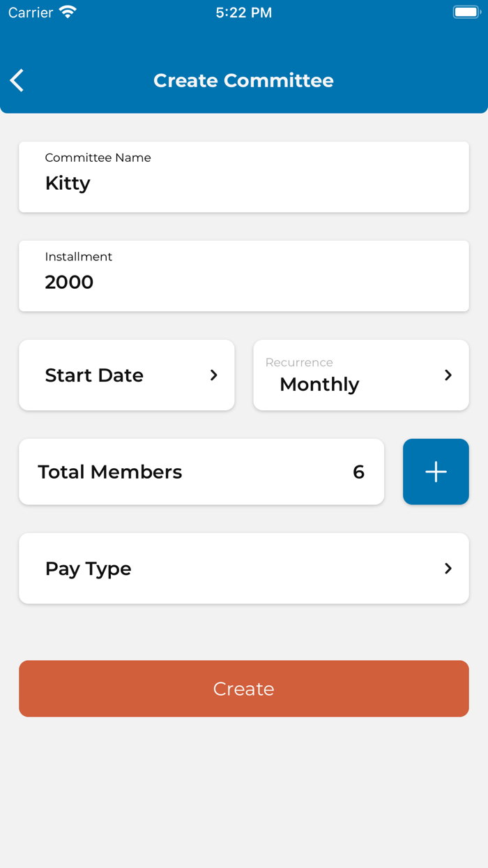The width and height of the screenshot is (488, 868).
Task: Select the Committee Name text 'Kitty'
Action: (68, 184)
